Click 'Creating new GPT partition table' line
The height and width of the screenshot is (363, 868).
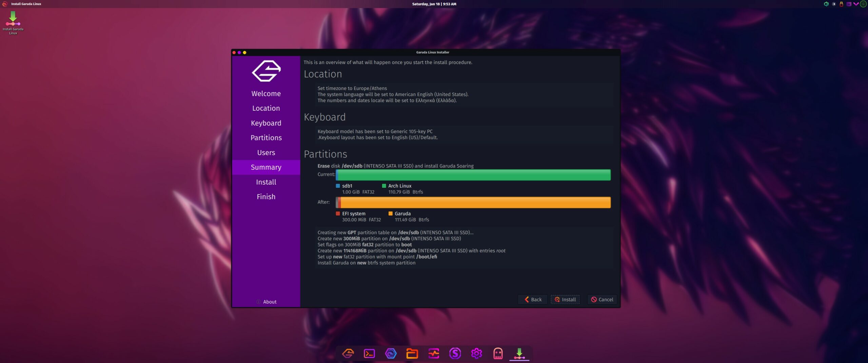(x=395, y=233)
